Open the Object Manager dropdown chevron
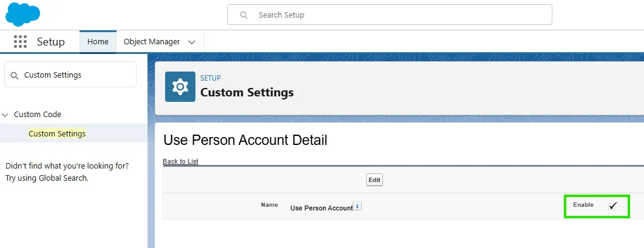 (x=192, y=42)
